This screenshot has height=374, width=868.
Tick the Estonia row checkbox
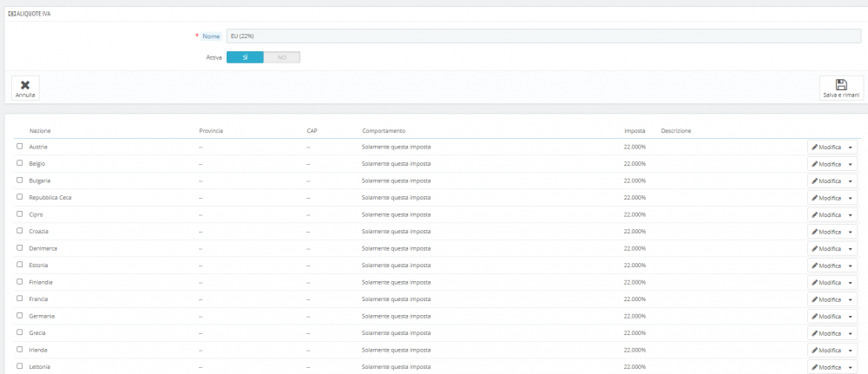point(20,265)
